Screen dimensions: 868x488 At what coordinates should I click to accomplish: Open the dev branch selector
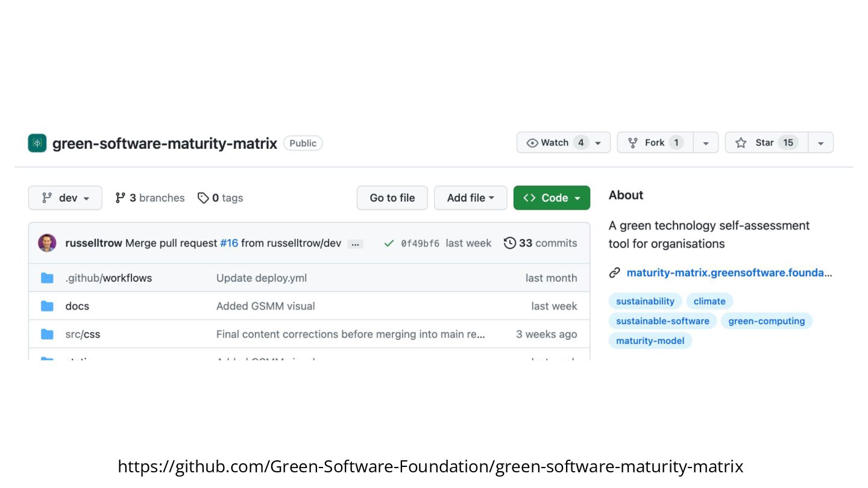pyautogui.click(x=65, y=198)
